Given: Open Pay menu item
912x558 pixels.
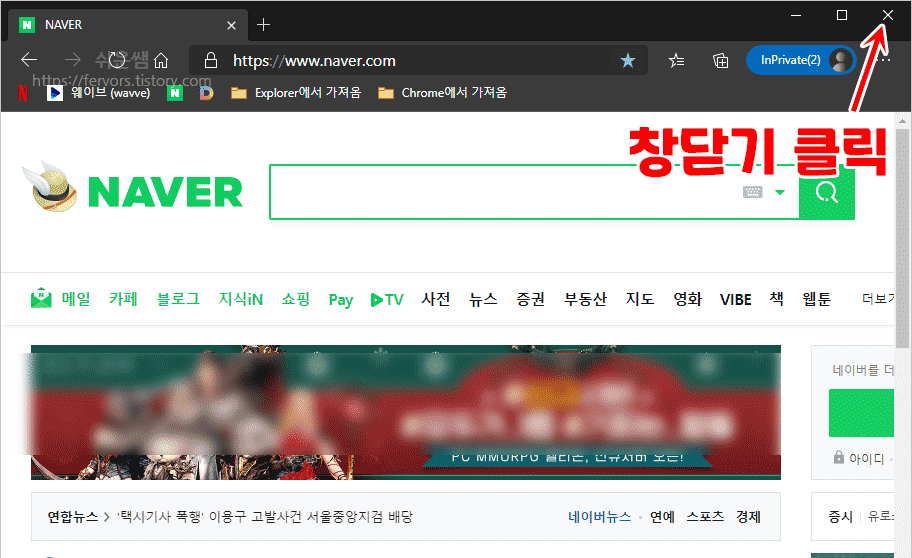Looking at the screenshot, I should click(341, 300).
